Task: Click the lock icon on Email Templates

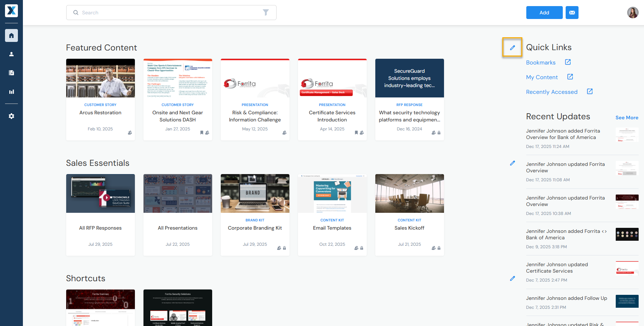Action: pyautogui.click(x=362, y=248)
